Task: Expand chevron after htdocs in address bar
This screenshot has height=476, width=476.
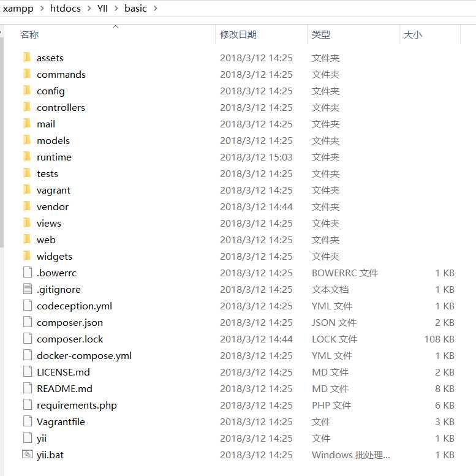Action: tap(89, 9)
